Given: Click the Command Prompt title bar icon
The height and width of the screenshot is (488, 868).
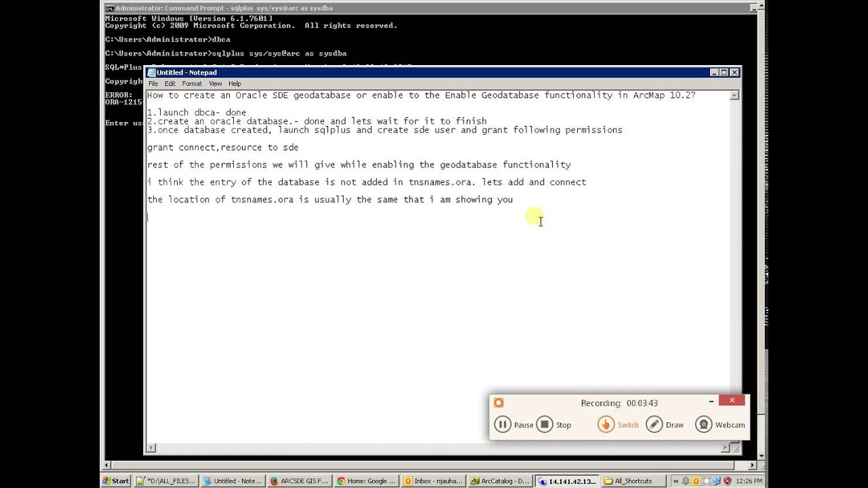Looking at the screenshot, I should tap(109, 8).
